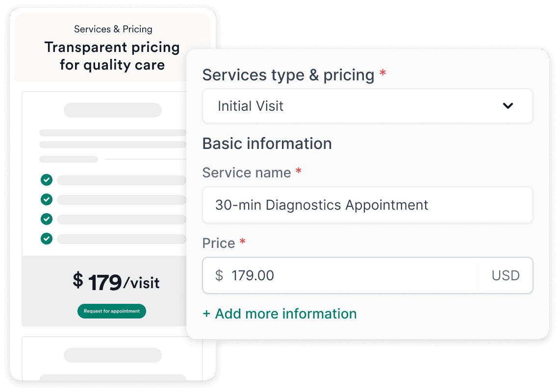Click the third green checkmark icon
The image size is (559, 392).
coord(46,219)
